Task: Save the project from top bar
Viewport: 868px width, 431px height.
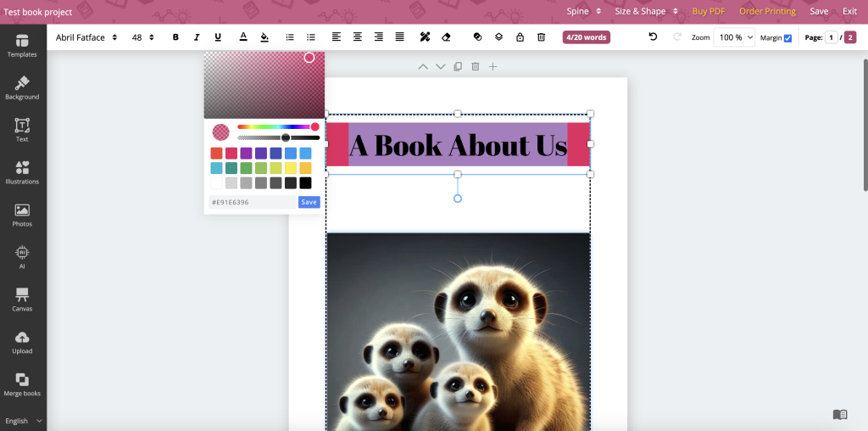Action: [820, 11]
